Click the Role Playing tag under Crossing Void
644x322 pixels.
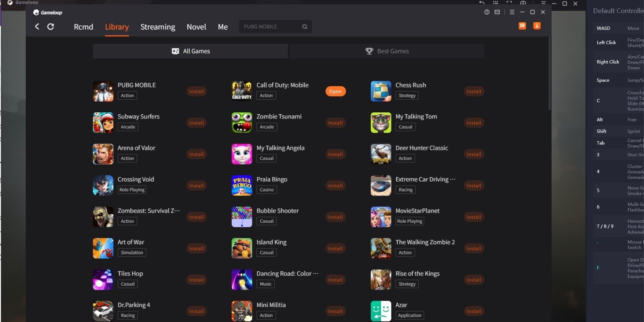click(132, 190)
